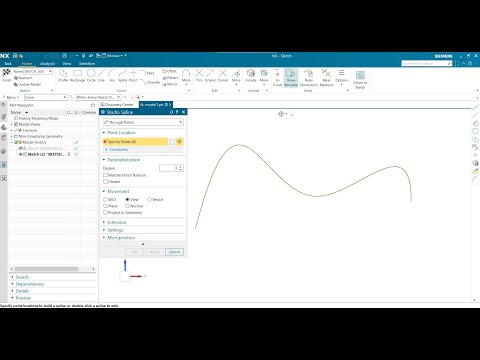Collapse the Movement section

coord(104,191)
